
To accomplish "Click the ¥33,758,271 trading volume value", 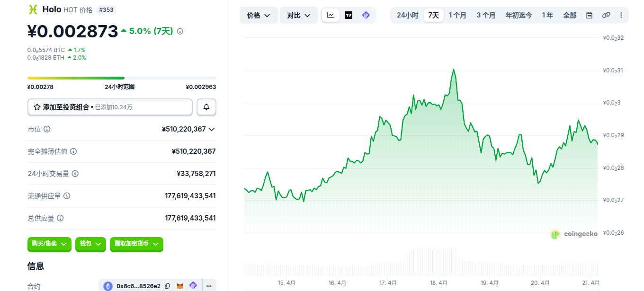I will click(196, 174).
